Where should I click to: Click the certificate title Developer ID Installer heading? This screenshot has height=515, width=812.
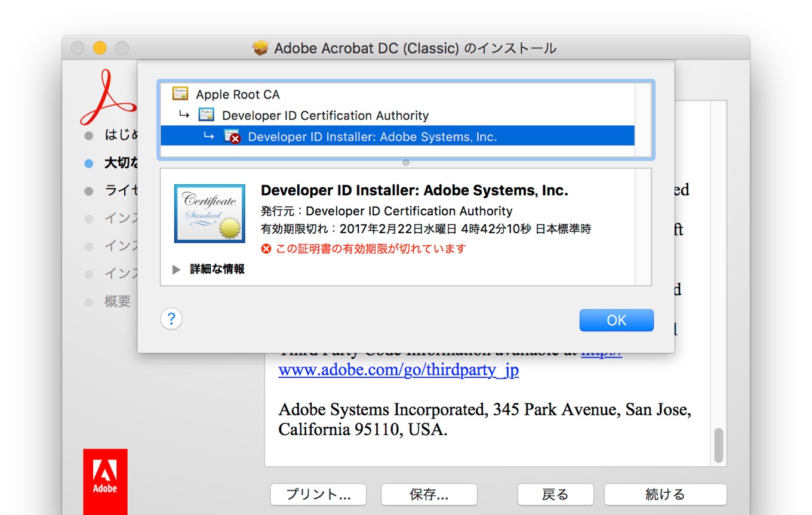414,190
